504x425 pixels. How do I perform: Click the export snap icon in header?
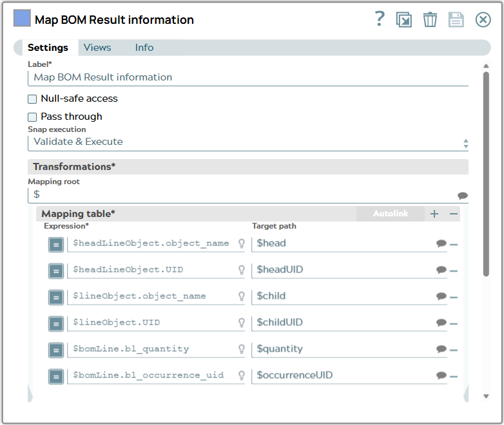[x=404, y=19]
